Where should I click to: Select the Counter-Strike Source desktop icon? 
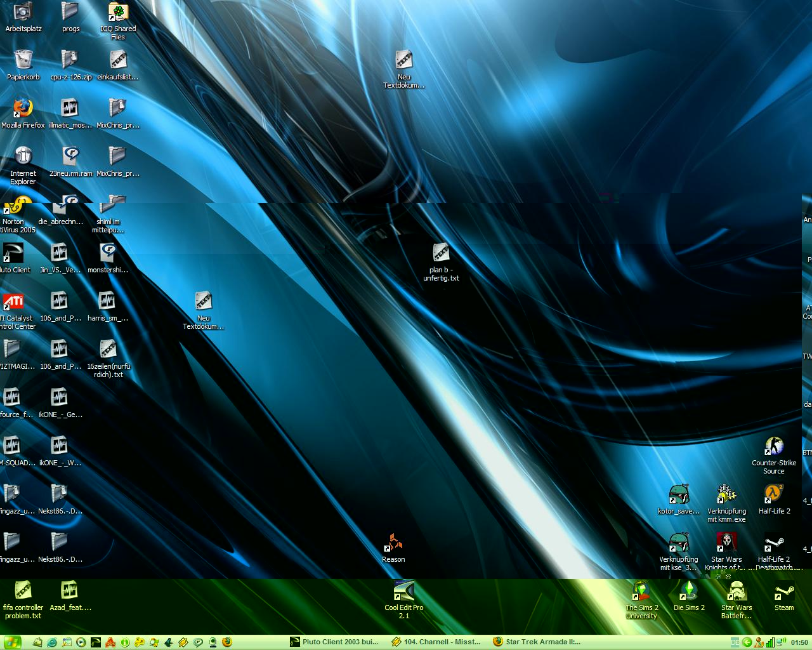click(773, 448)
